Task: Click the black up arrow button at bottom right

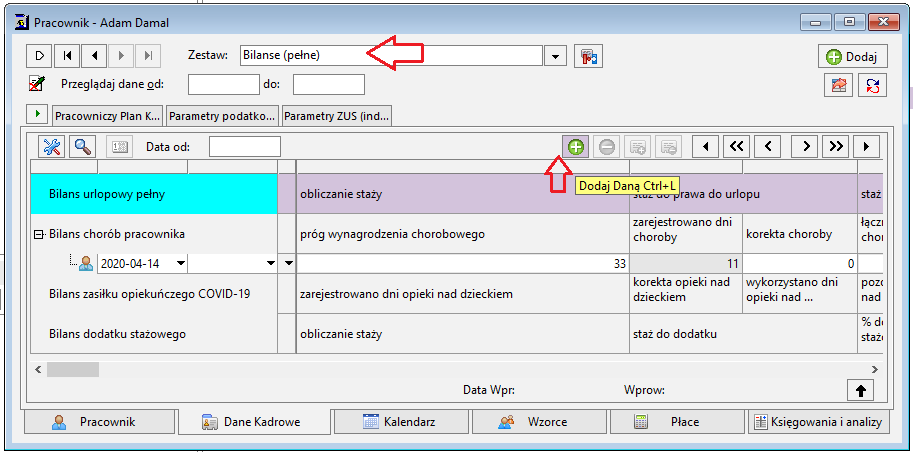Action: [x=861, y=391]
